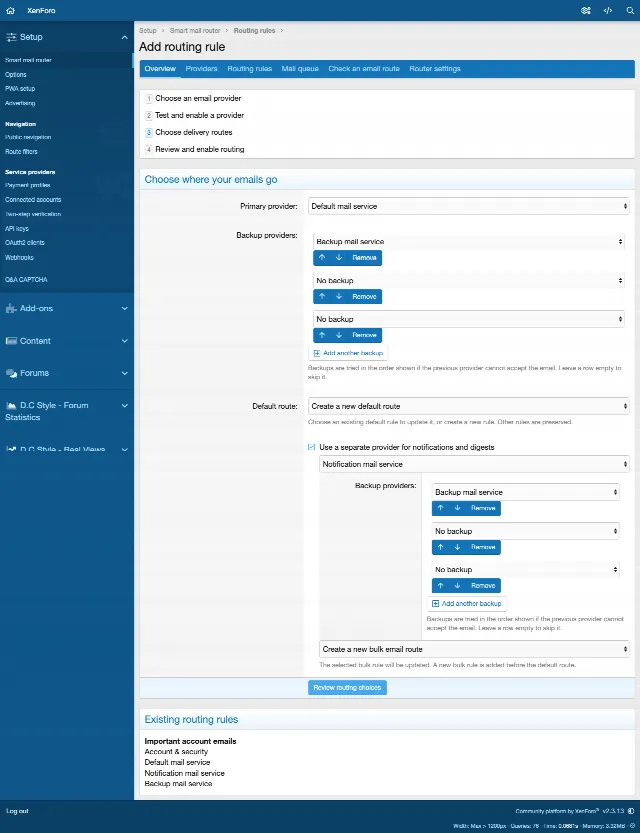Viewport: 640px width, 833px height.
Task: Remove notification Backup mail service row
Action: point(483,508)
